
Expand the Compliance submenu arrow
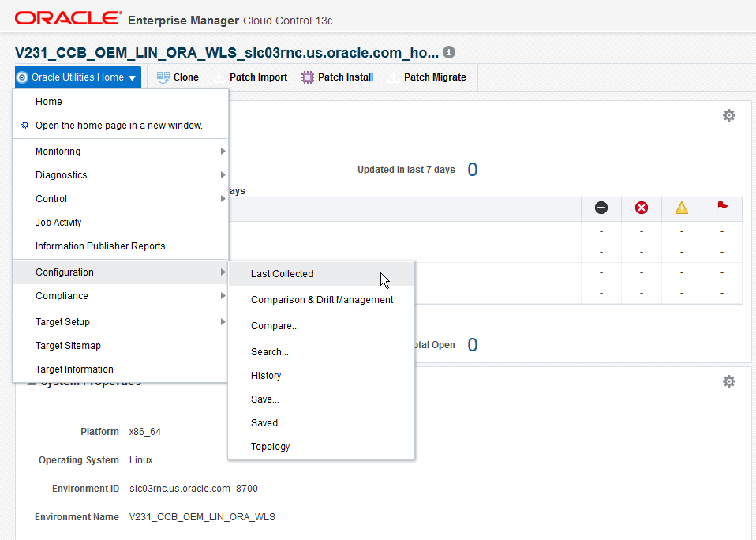coord(223,295)
